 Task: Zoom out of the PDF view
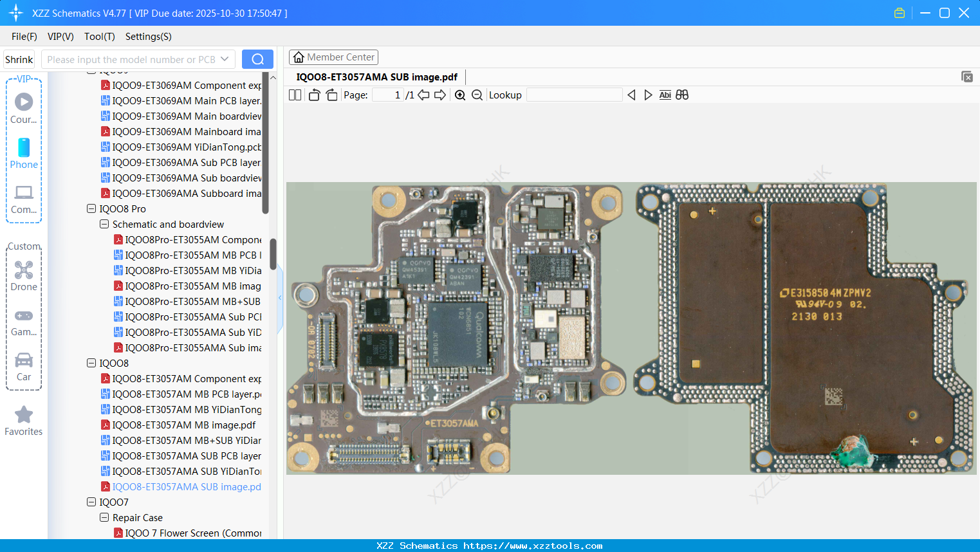[477, 95]
